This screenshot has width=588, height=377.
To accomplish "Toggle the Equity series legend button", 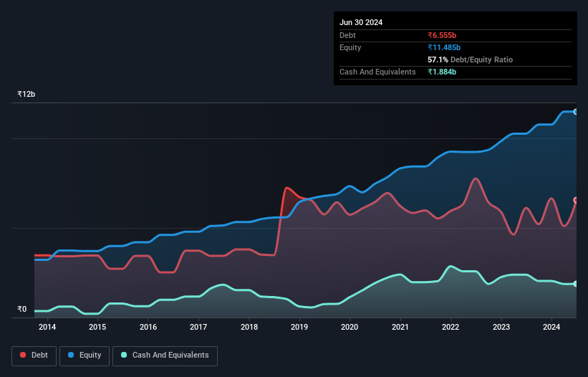I will click(85, 355).
